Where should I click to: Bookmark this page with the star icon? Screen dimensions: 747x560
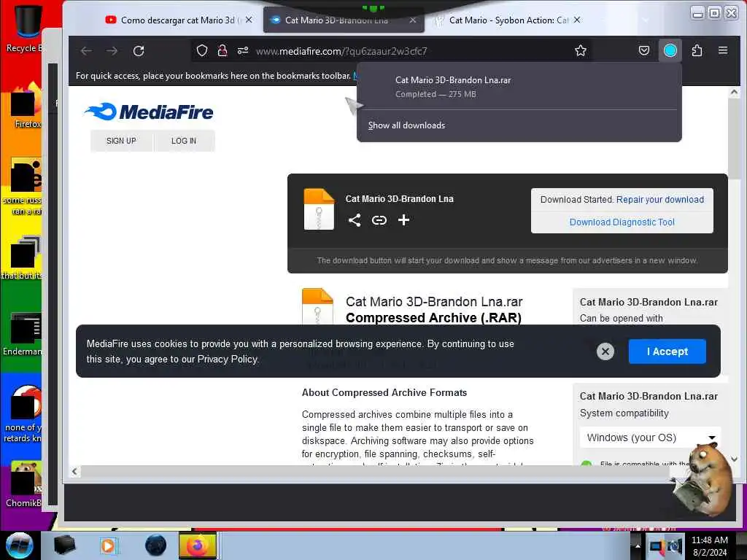[x=580, y=50]
